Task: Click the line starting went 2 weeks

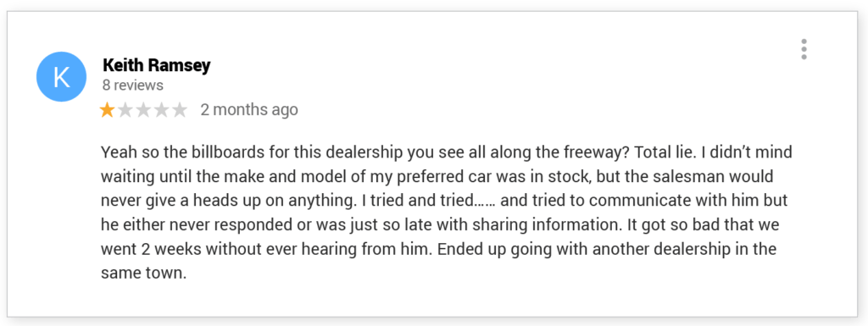Action: pyautogui.click(x=438, y=250)
